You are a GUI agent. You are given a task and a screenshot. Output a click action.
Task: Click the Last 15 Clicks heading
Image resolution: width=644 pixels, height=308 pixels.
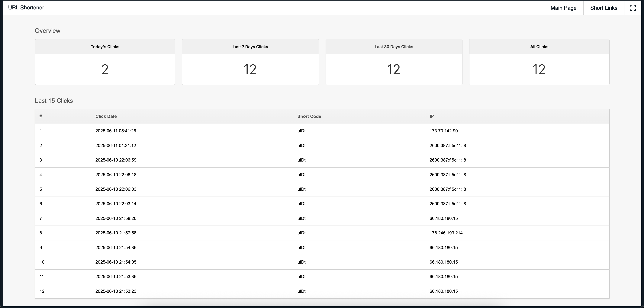click(54, 101)
